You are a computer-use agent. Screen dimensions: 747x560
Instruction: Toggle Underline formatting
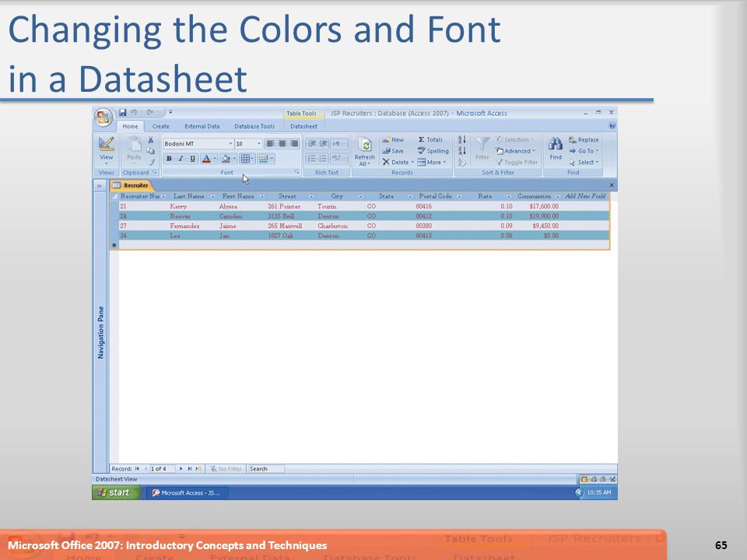tap(192, 159)
